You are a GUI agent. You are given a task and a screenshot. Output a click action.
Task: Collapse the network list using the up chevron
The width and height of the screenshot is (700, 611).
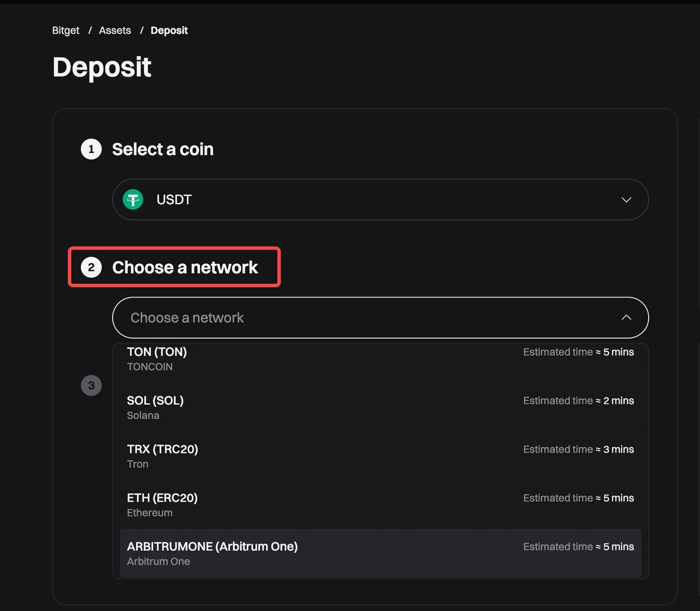626,317
